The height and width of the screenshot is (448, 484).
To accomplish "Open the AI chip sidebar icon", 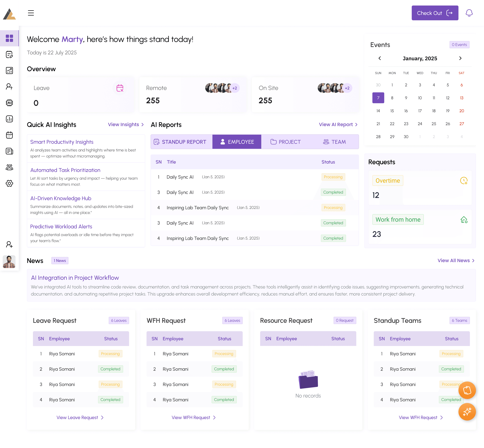I will click(x=9, y=103).
